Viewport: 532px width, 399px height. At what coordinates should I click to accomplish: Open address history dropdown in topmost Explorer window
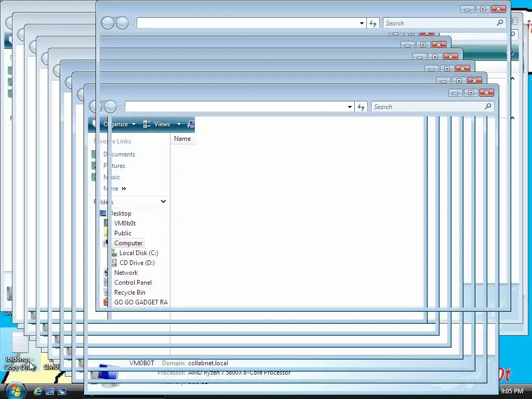click(x=362, y=23)
